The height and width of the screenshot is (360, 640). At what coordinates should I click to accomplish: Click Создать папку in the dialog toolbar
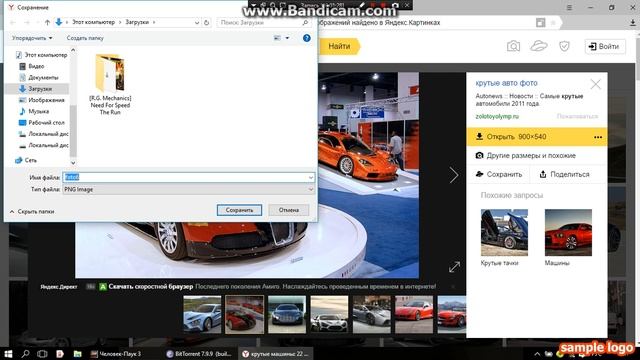pos(85,38)
